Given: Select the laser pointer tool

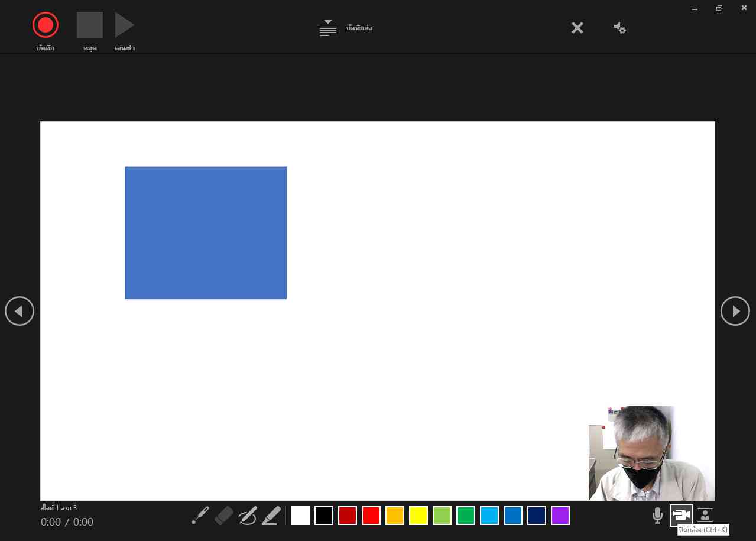Looking at the screenshot, I should click(200, 516).
